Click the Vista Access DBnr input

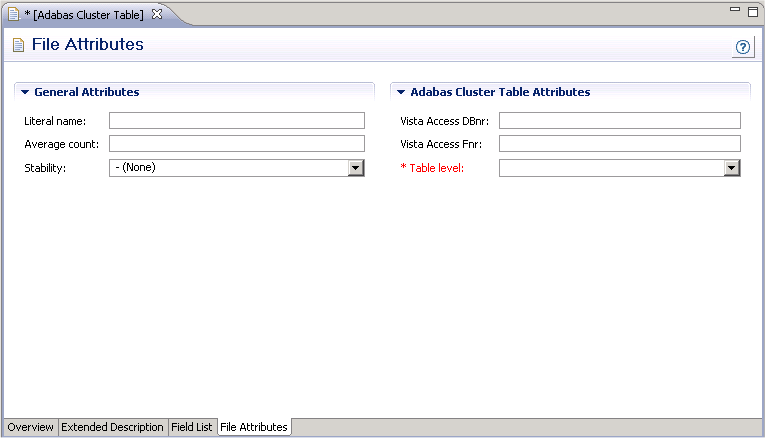(x=619, y=120)
